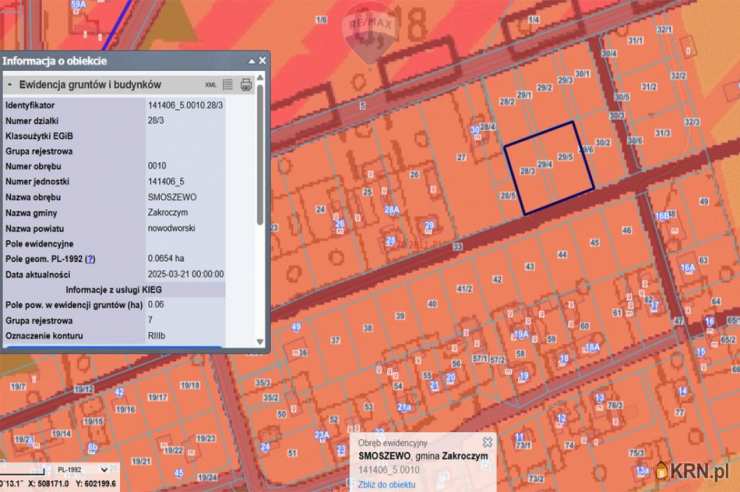Image resolution: width=740 pixels, height=492 pixels.
Task: Click the table list view icon
Action: (227, 85)
